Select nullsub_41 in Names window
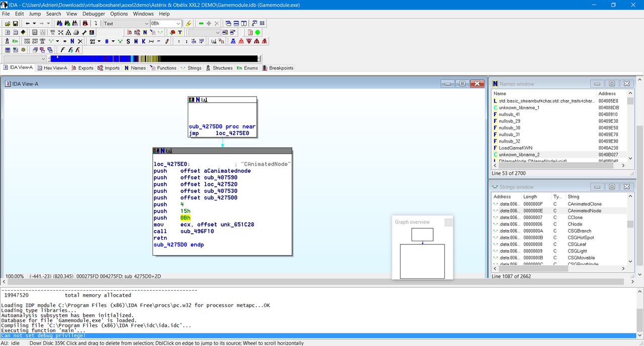The width and height of the screenshot is (644, 346). [x=510, y=114]
